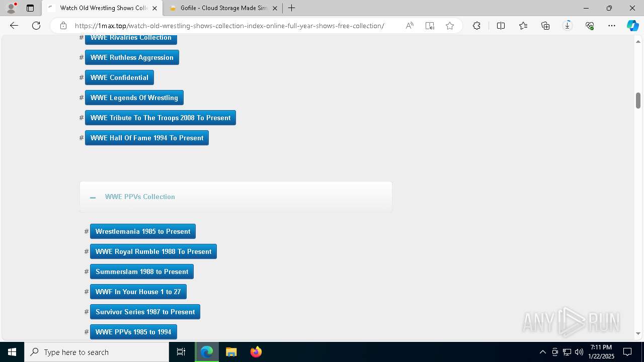Click the scrollbar down arrow

click(638, 333)
